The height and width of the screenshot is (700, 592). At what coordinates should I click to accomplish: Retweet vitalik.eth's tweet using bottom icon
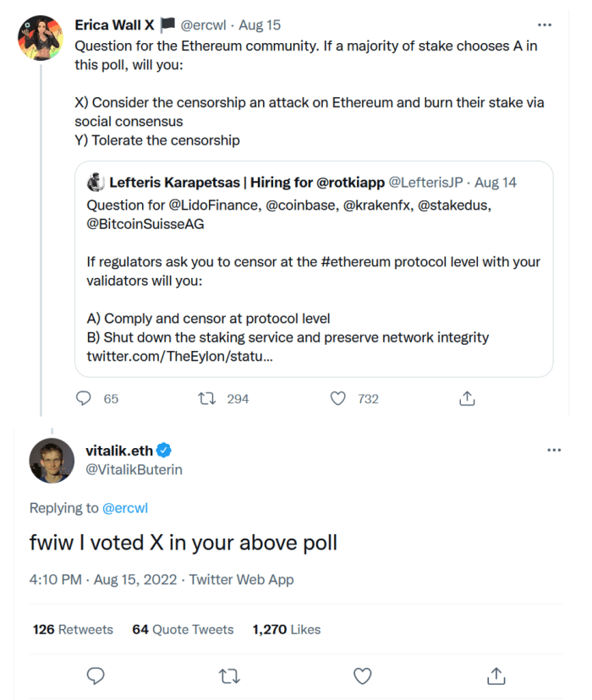228,675
